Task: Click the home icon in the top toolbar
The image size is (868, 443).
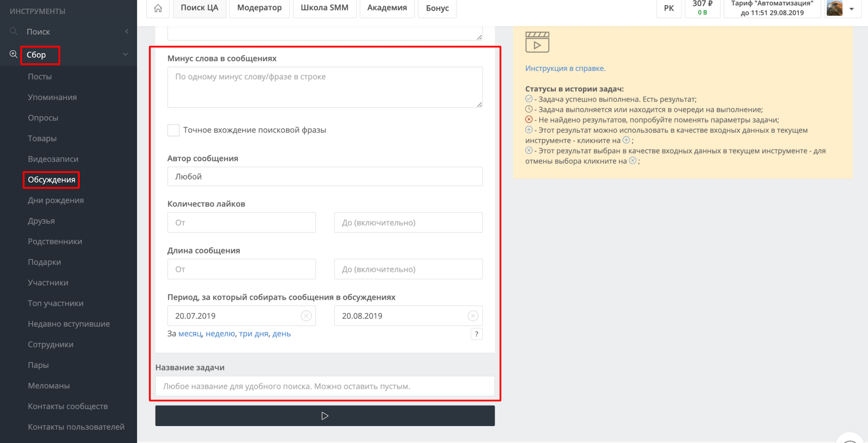Action: 158,8
